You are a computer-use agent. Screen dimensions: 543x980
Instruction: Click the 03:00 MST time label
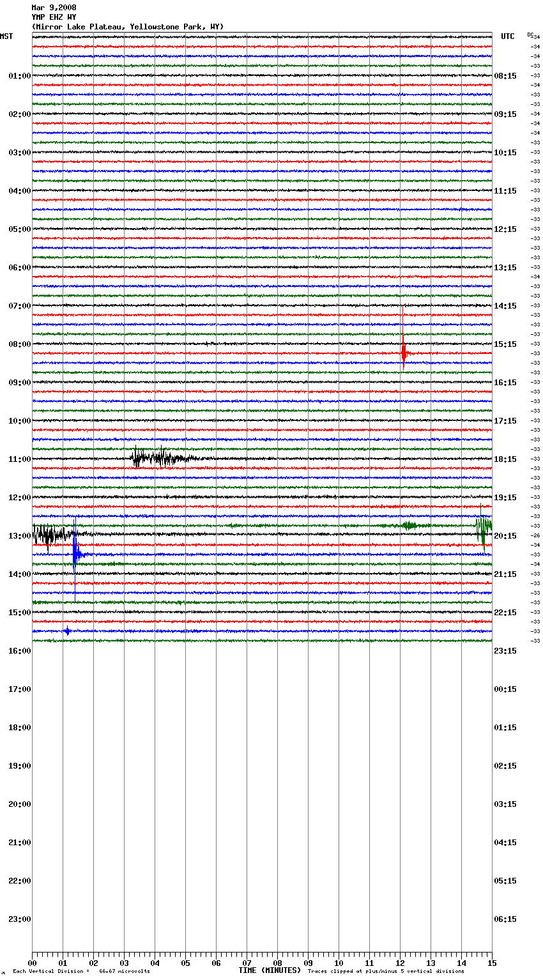[19, 152]
